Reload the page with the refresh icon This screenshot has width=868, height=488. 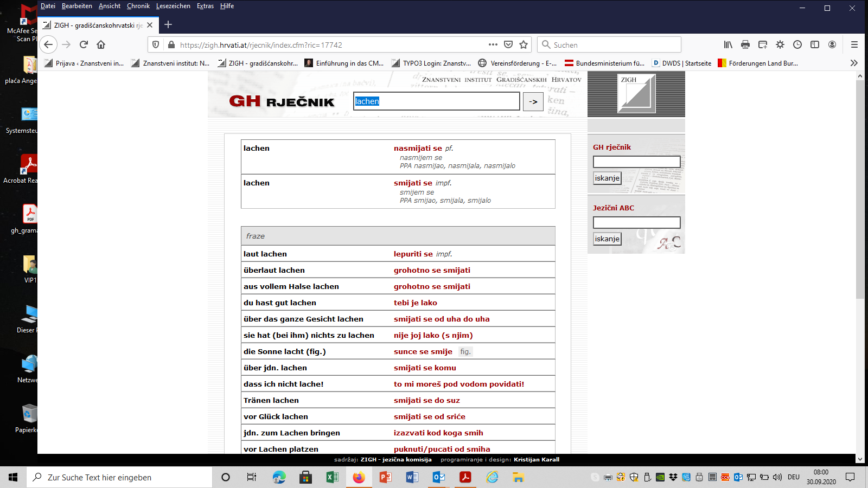pyautogui.click(x=84, y=44)
